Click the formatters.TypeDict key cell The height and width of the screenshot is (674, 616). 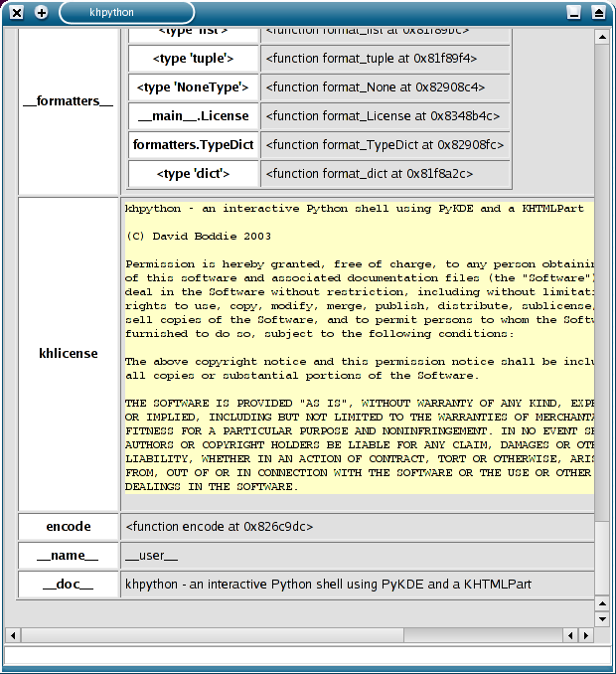194,145
